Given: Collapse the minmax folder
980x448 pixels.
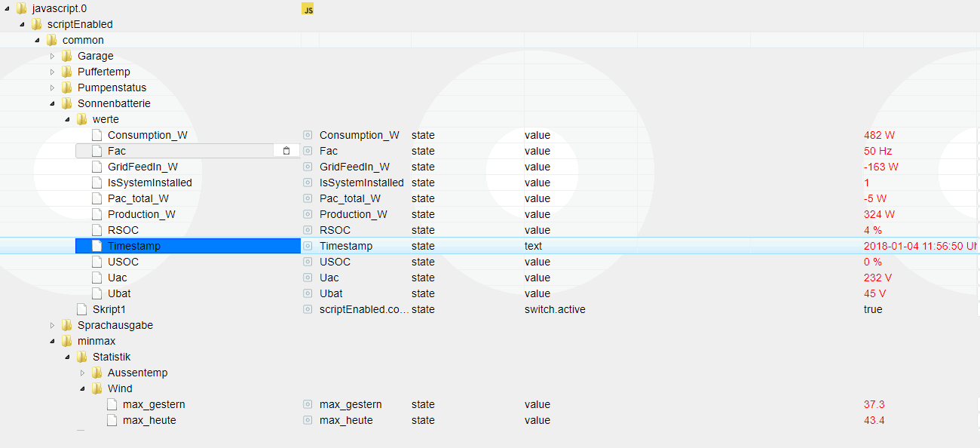Looking at the screenshot, I should [53, 342].
